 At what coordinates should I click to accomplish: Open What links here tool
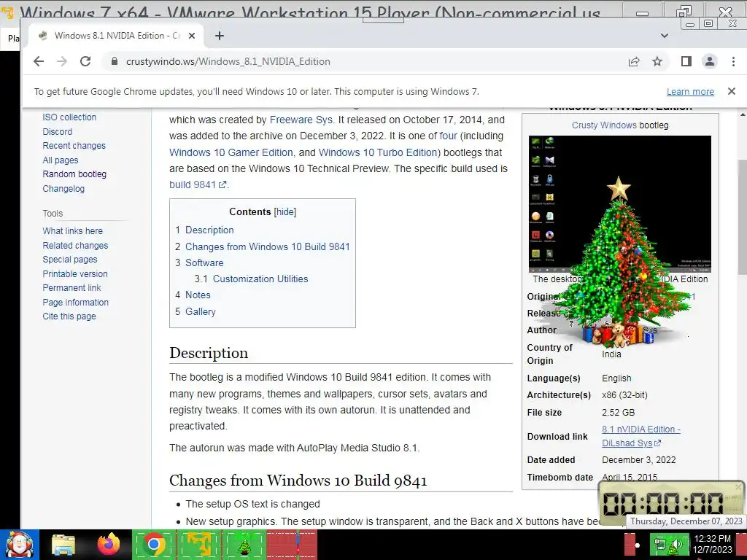(72, 231)
